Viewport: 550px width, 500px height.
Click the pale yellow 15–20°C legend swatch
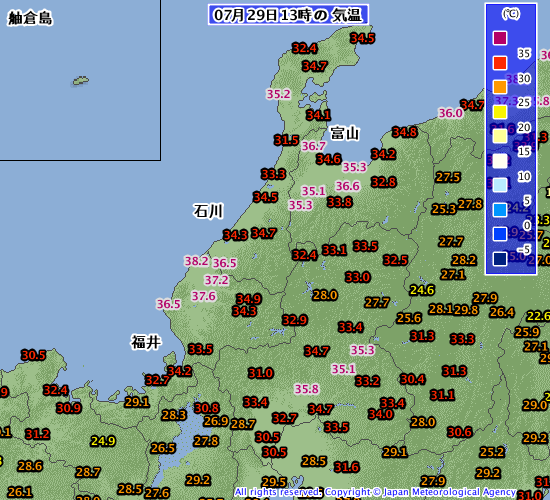[x=500, y=136]
